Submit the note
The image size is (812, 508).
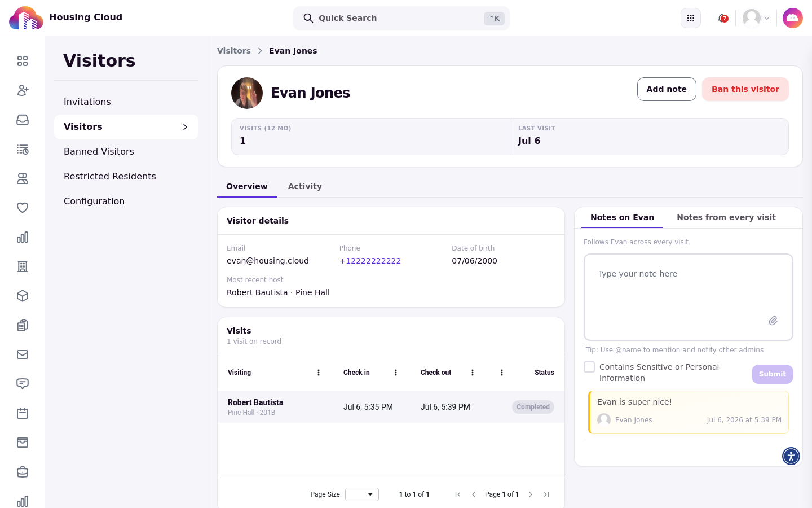[x=773, y=374]
